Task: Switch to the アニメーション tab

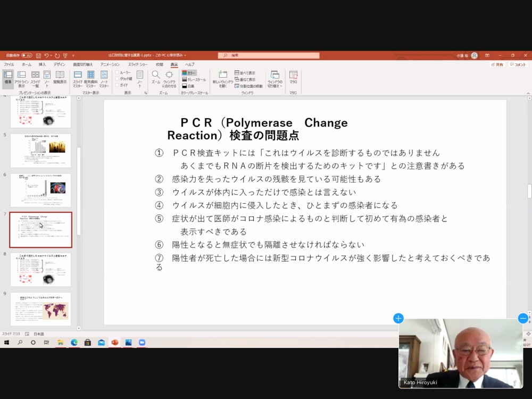Action: (110, 64)
